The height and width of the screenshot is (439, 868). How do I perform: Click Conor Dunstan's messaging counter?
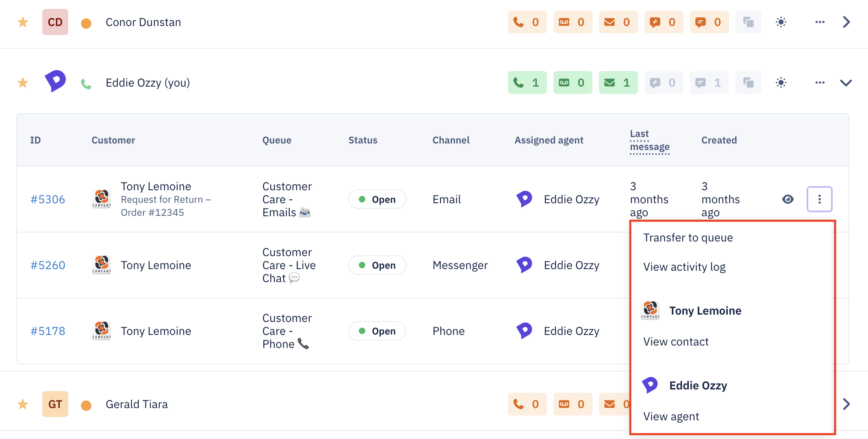pos(709,22)
